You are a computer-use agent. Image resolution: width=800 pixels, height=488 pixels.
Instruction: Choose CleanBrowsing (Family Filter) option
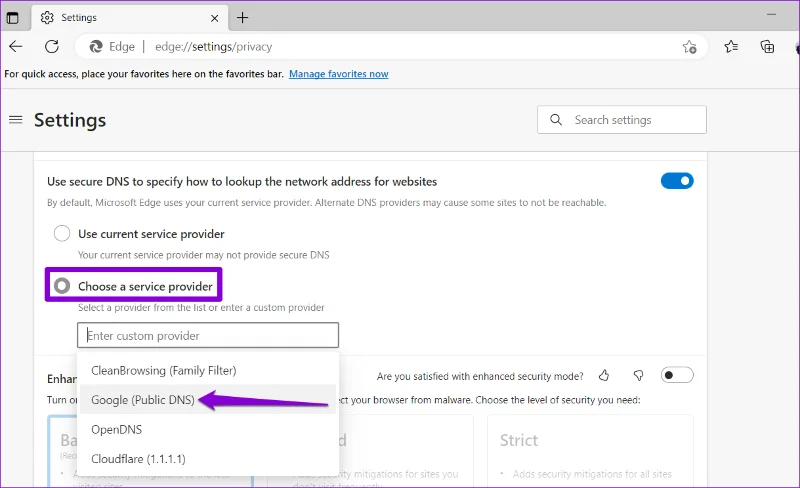point(208,371)
